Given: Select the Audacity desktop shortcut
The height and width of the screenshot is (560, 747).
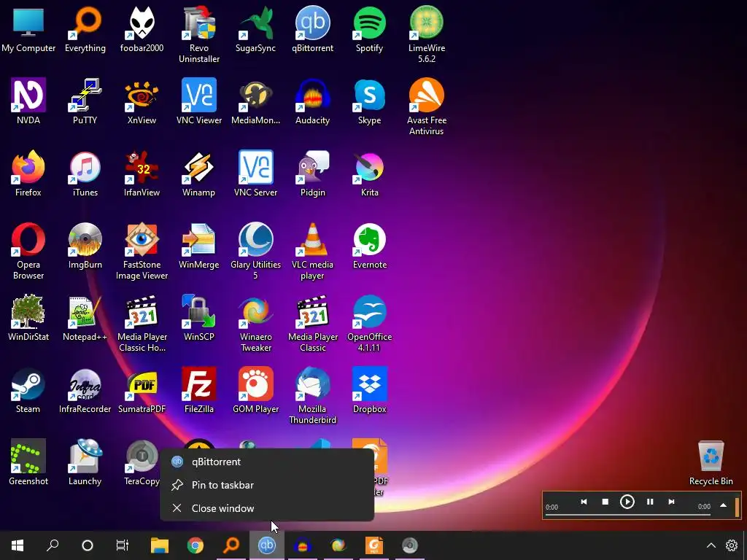Looking at the screenshot, I should (313, 102).
